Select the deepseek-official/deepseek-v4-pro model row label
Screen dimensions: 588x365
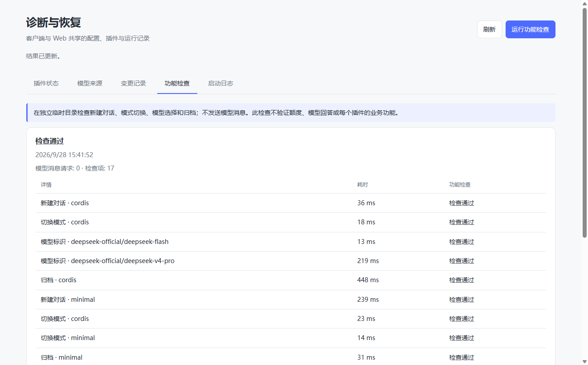pyautogui.click(x=108, y=261)
